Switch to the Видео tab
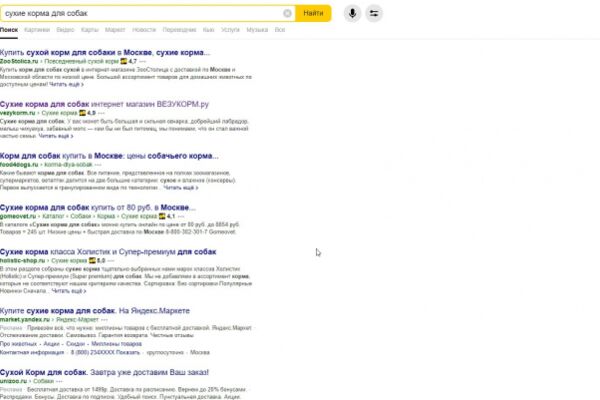The width and height of the screenshot is (600, 400). pyautogui.click(x=65, y=30)
